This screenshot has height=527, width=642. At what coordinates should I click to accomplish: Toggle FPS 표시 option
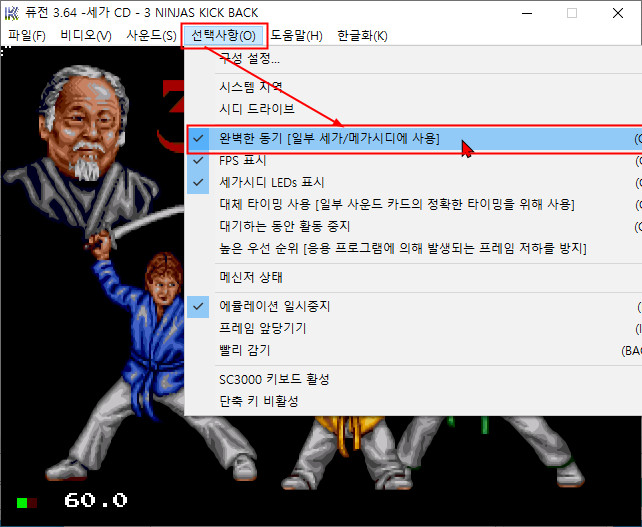click(x=414, y=161)
